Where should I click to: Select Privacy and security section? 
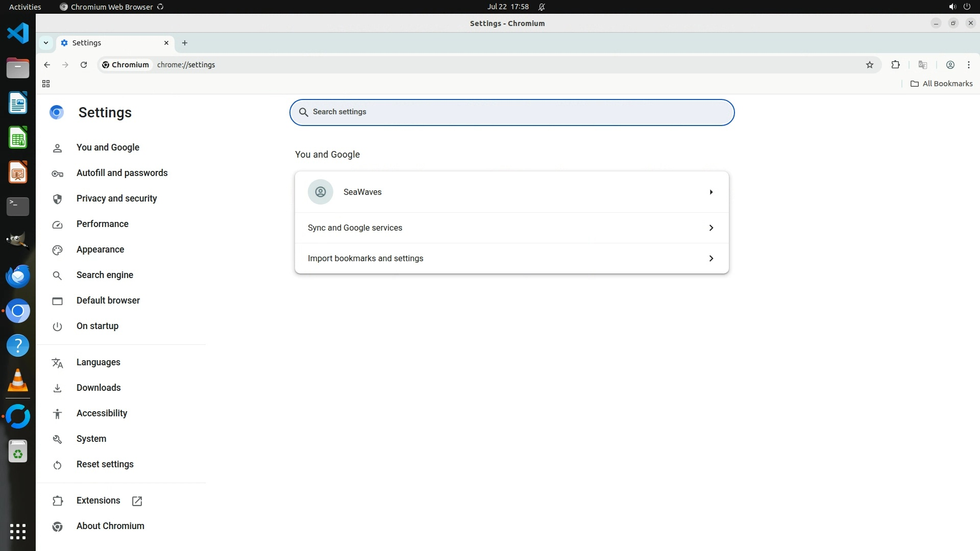click(x=116, y=198)
